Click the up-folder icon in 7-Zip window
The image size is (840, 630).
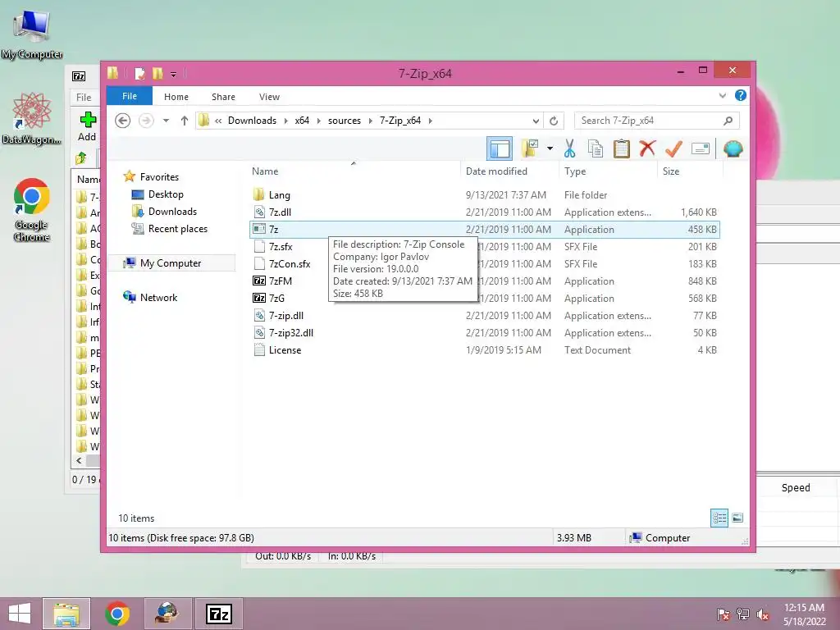[x=81, y=158]
